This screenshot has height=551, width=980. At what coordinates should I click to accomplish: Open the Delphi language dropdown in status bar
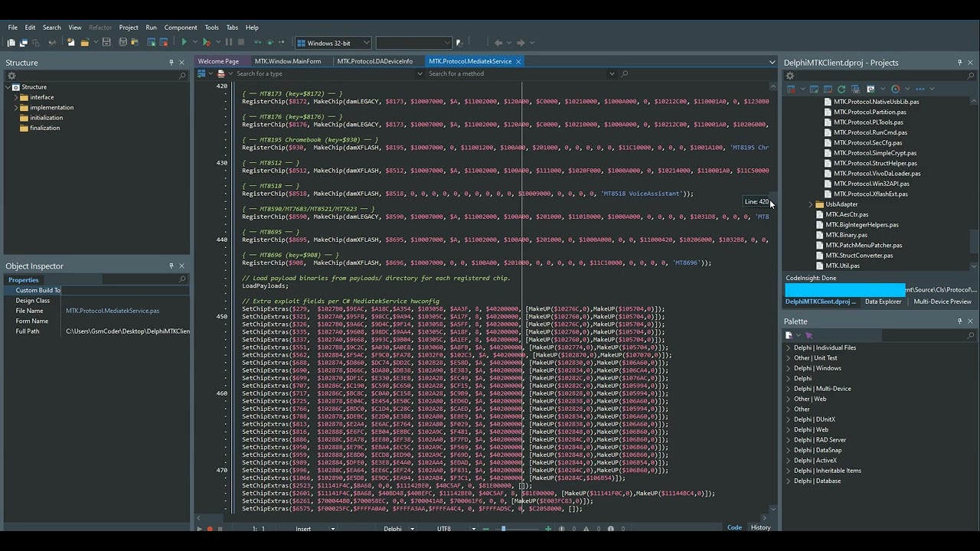click(x=412, y=528)
